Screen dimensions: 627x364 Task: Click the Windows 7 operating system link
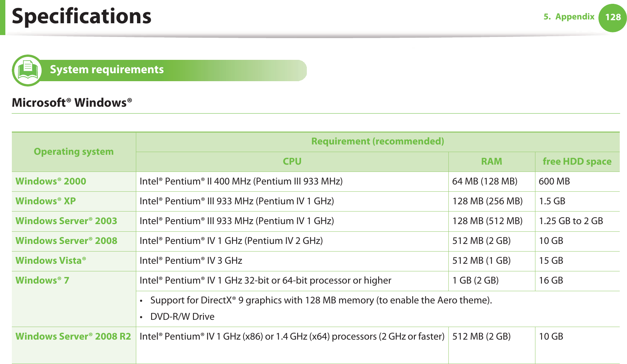[42, 281]
